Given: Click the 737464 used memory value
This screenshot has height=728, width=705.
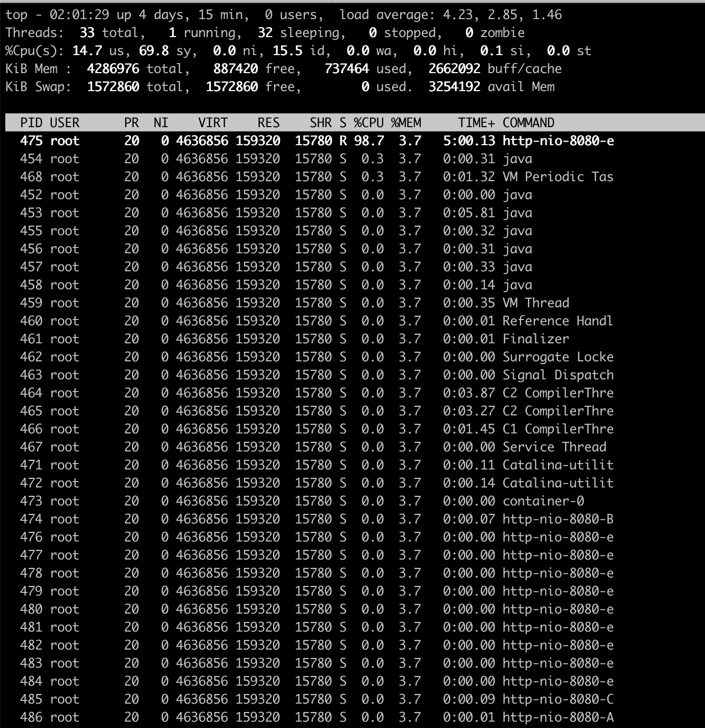Looking at the screenshot, I should coord(347,69).
